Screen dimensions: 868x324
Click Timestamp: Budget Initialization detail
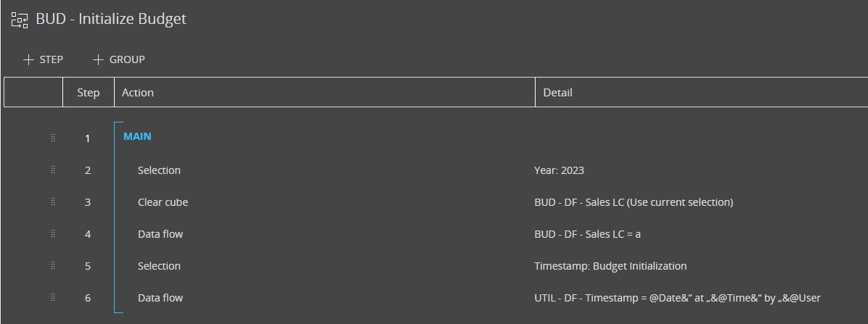pos(610,266)
